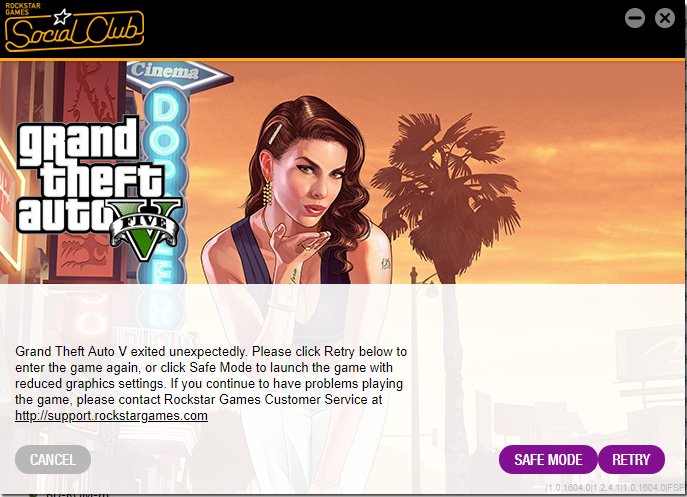Screen dimensions: 687x497
Task: Click the version number text at bottom right
Action: coord(615,487)
